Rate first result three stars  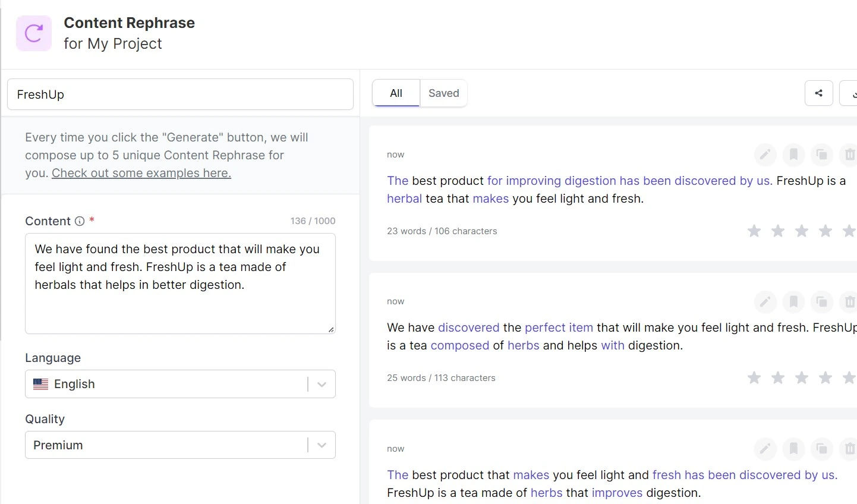[802, 231]
